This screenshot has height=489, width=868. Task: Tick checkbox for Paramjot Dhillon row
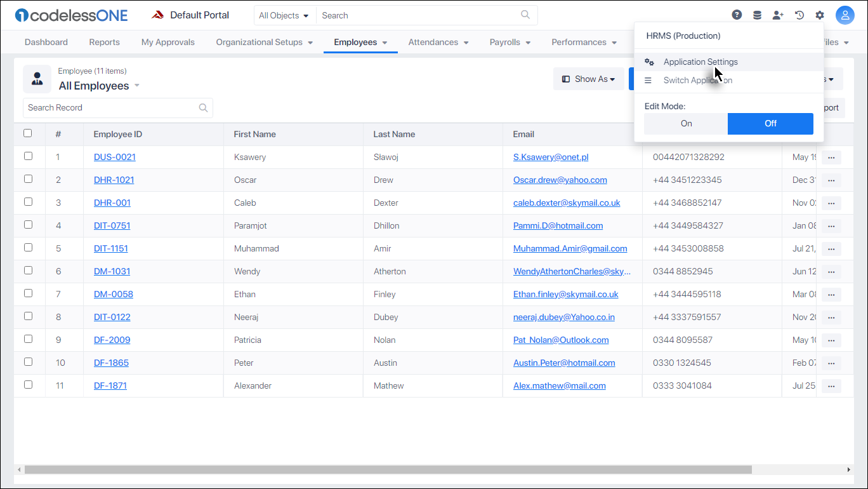(28, 225)
